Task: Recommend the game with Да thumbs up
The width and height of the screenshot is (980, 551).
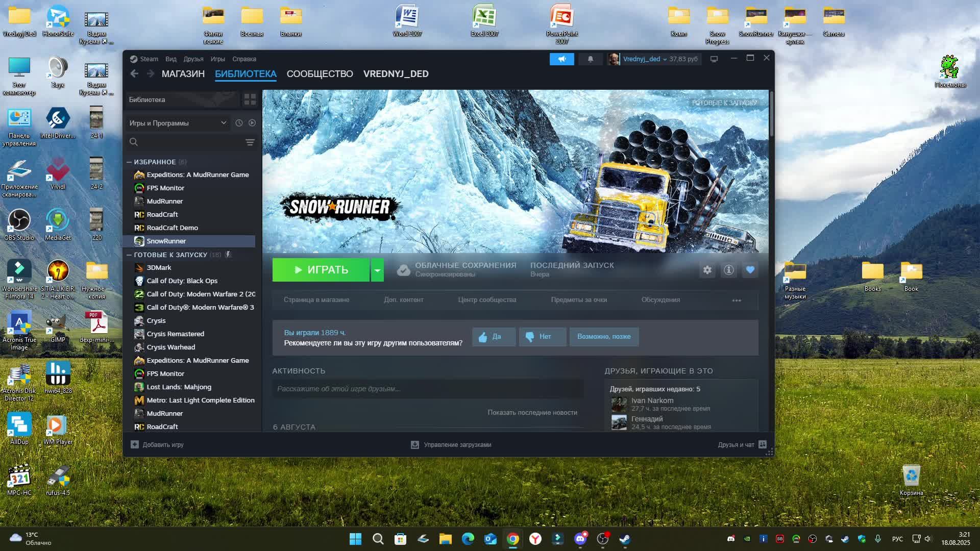Action: tap(493, 337)
